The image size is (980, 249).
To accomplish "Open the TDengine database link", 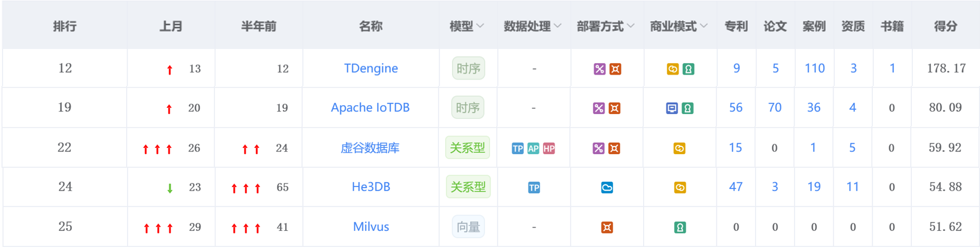I will [371, 68].
